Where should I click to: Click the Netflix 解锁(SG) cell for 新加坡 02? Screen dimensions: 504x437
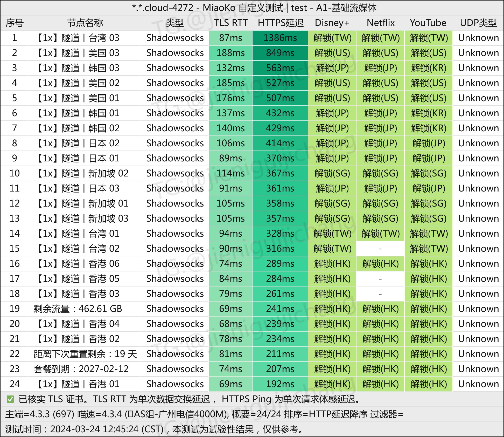380,173
